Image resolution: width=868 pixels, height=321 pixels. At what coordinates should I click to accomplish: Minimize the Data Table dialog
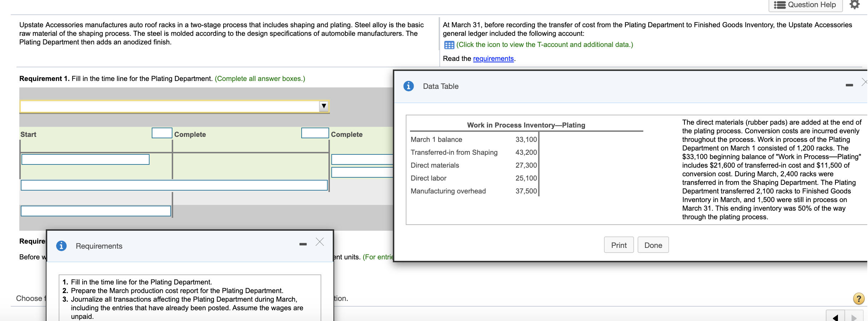click(x=849, y=85)
